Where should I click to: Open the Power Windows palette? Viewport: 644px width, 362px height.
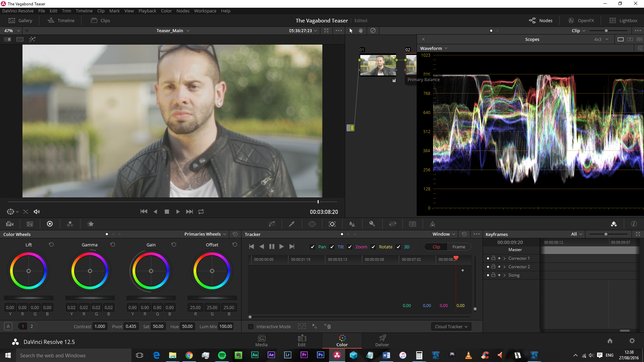pyautogui.click(x=312, y=224)
